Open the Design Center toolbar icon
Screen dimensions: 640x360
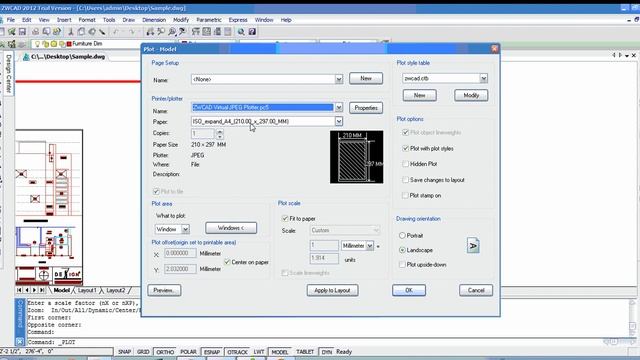[207, 31]
